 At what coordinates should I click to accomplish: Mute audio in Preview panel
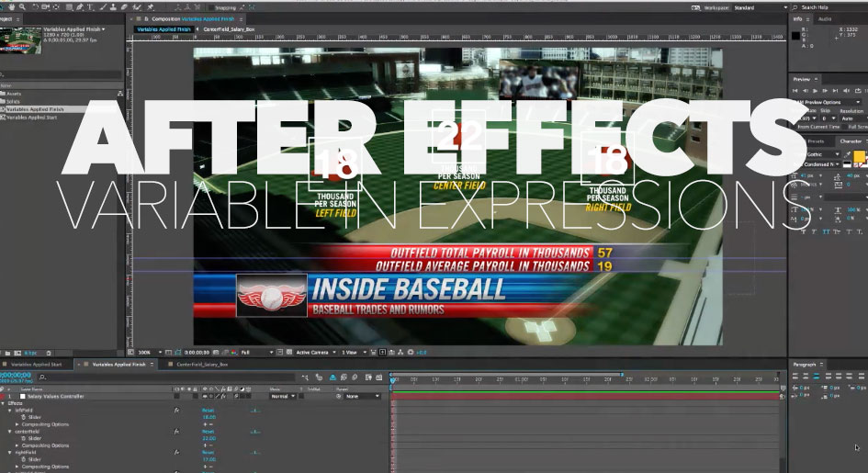point(847,91)
